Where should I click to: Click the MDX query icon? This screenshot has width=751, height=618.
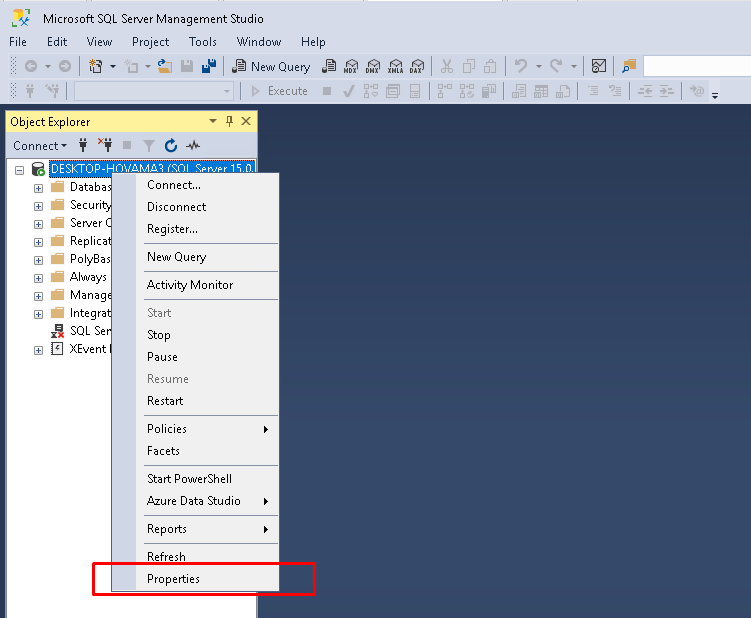click(351, 67)
